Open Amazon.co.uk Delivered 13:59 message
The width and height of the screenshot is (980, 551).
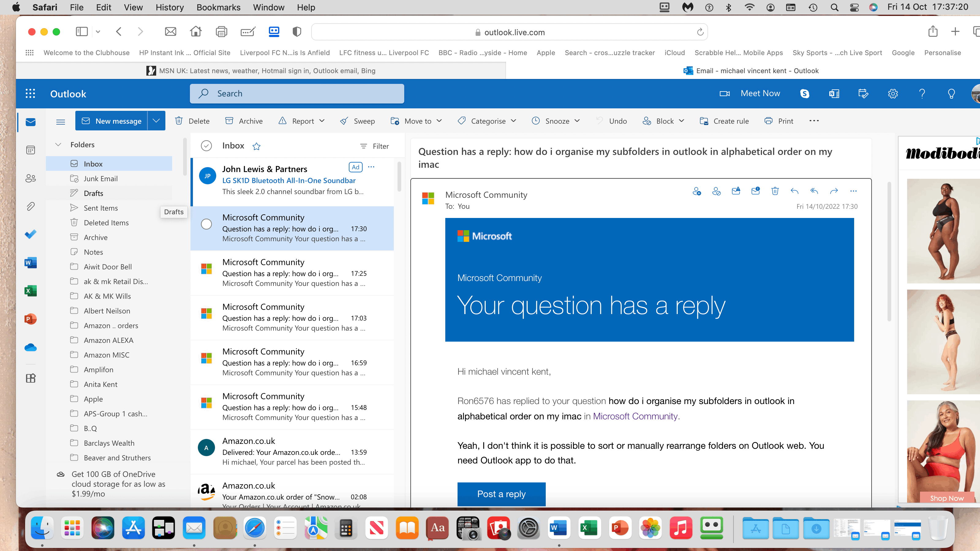coord(292,452)
